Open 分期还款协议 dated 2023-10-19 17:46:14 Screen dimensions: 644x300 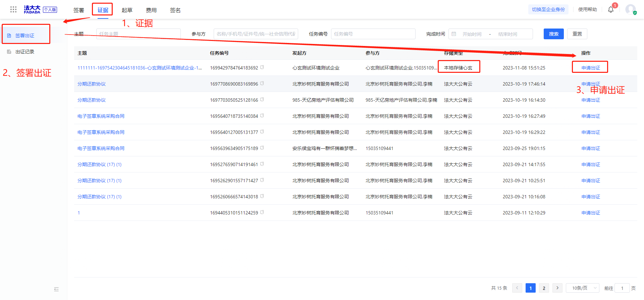click(x=92, y=84)
